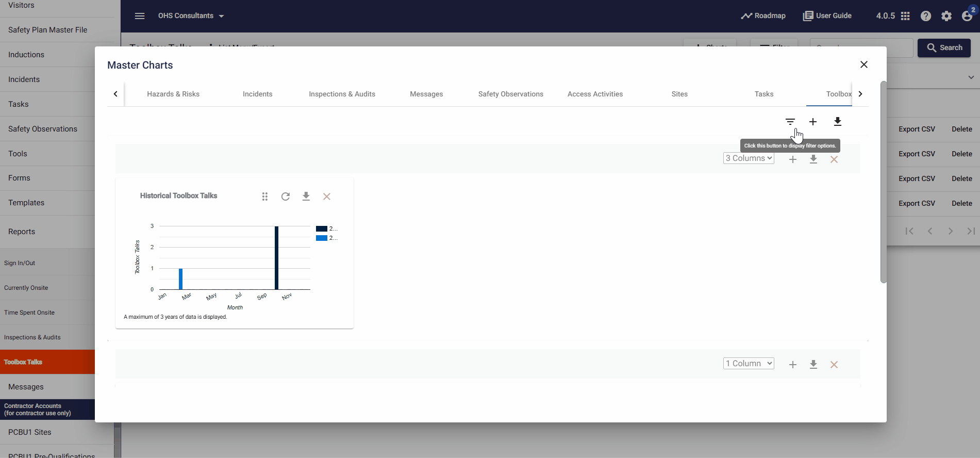Close the Master Charts dialog
Image resolution: width=980 pixels, height=458 pixels.
864,64
